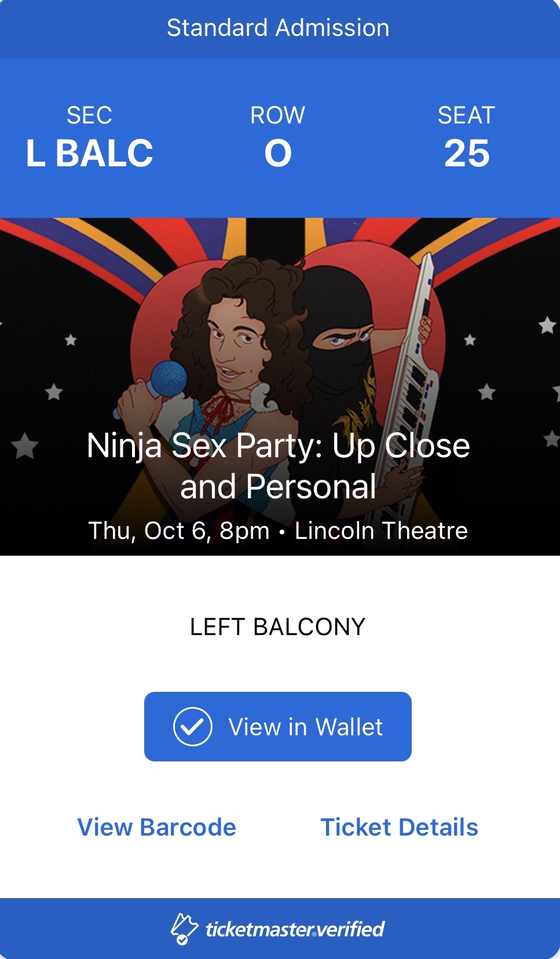Tap the View in Wallet button
Screen dimensions: 560x959
tap(278, 727)
